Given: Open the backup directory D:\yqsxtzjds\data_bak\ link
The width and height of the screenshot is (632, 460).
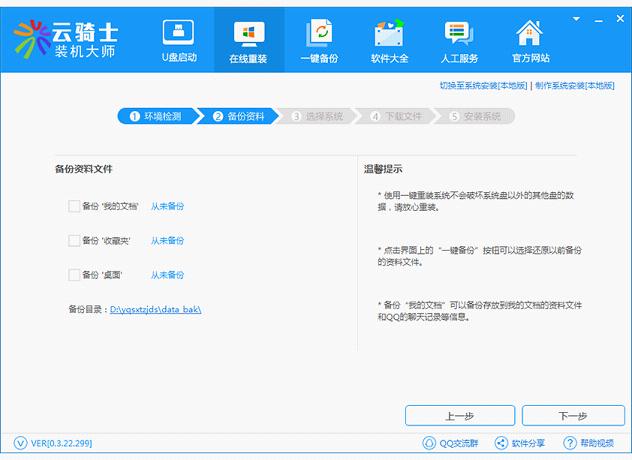Looking at the screenshot, I should [156, 310].
